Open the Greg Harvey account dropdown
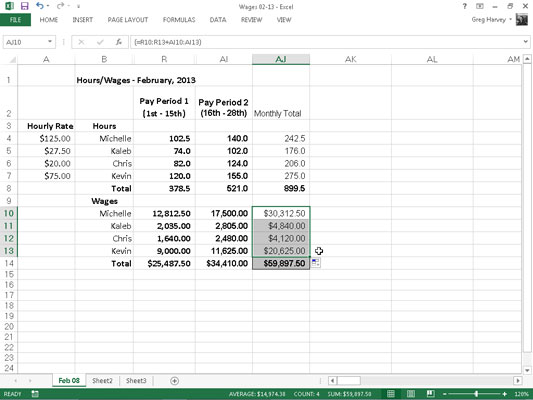The width and height of the screenshot is (533, 400). 510,20
